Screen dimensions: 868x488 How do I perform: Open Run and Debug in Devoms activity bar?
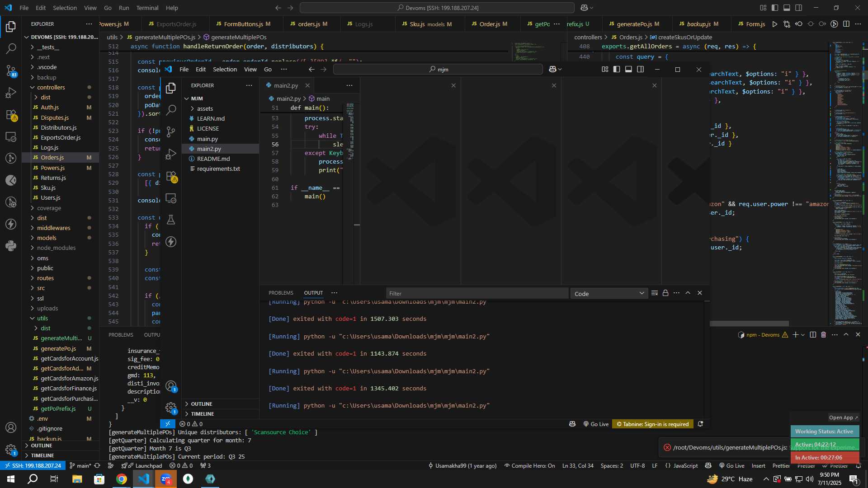pos(11,93)
